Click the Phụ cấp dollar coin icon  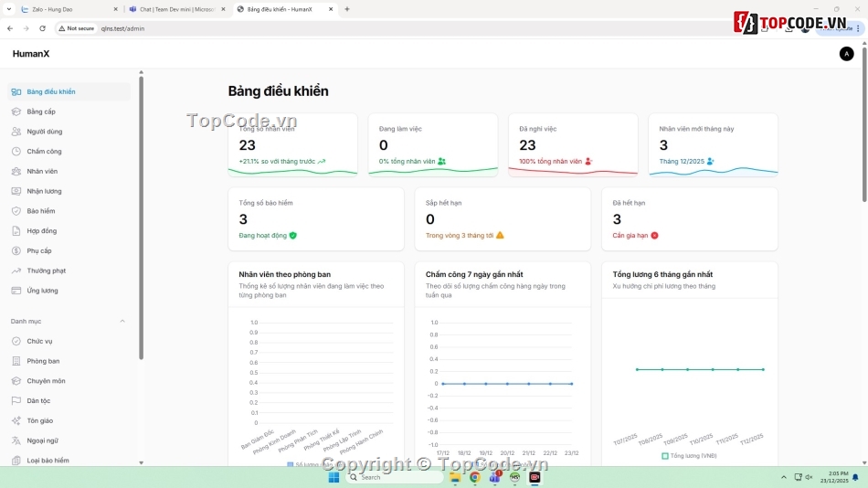tap(16, 251)
